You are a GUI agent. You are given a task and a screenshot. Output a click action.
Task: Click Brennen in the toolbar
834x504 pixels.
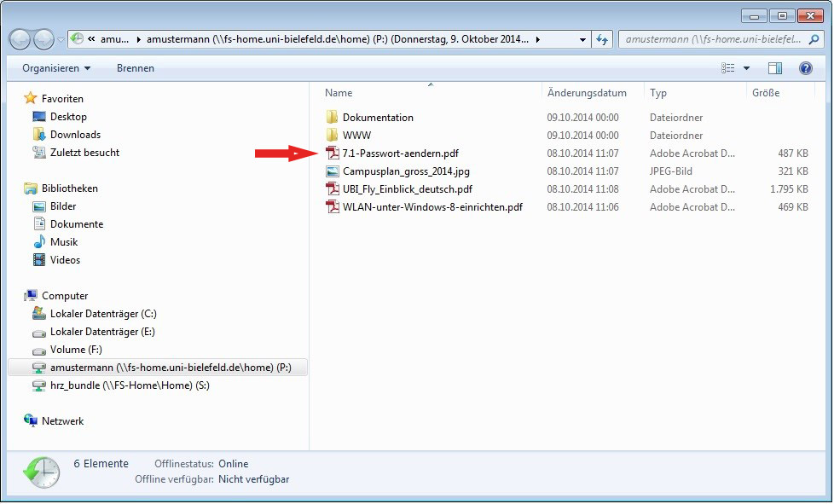click(x=136, y=68)
